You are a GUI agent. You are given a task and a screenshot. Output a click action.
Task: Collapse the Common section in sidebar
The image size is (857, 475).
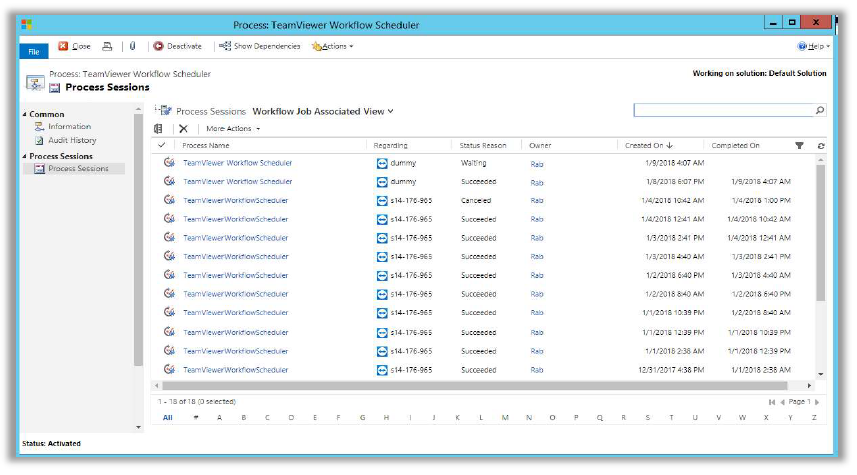25,115
